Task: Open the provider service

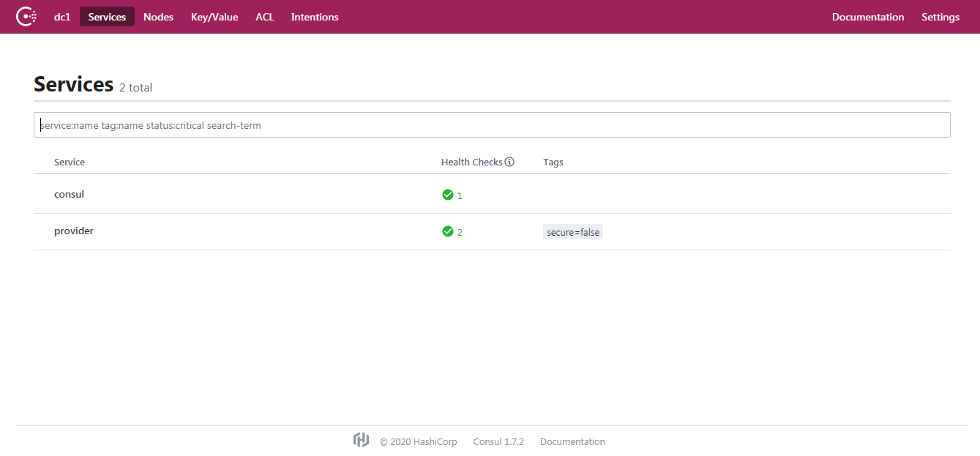Action: [x=74, y=231]
